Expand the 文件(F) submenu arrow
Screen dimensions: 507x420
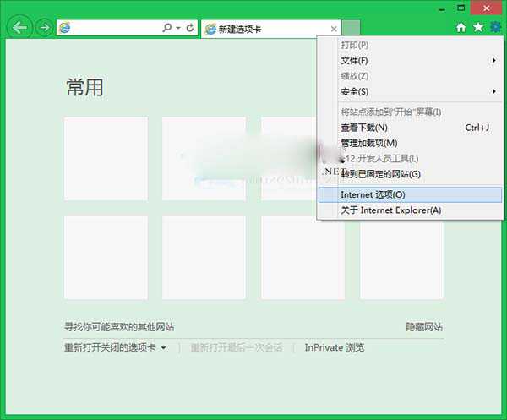(493, 61)
